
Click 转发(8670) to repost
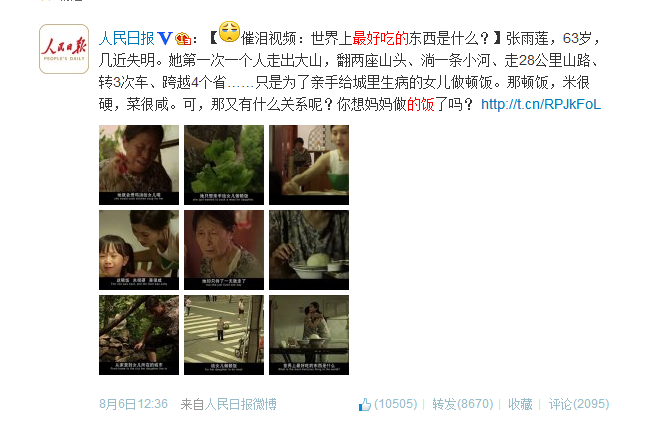[462, 404]
